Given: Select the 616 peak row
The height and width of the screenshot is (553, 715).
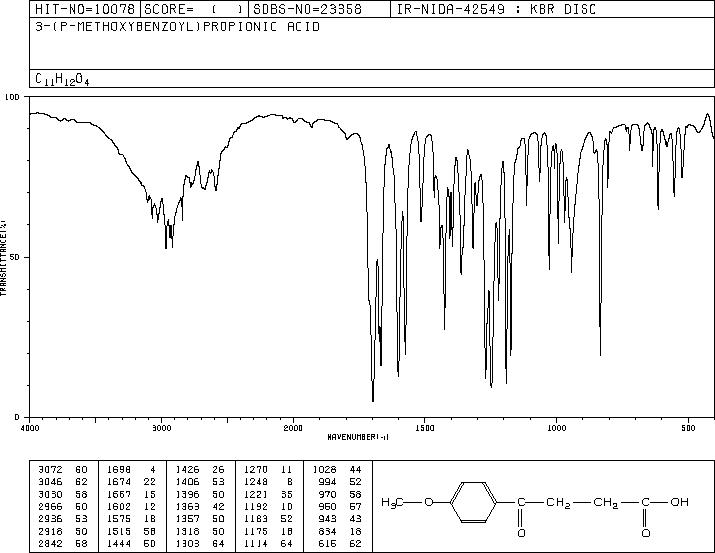Looking at the screenshot, I should 340,543.
